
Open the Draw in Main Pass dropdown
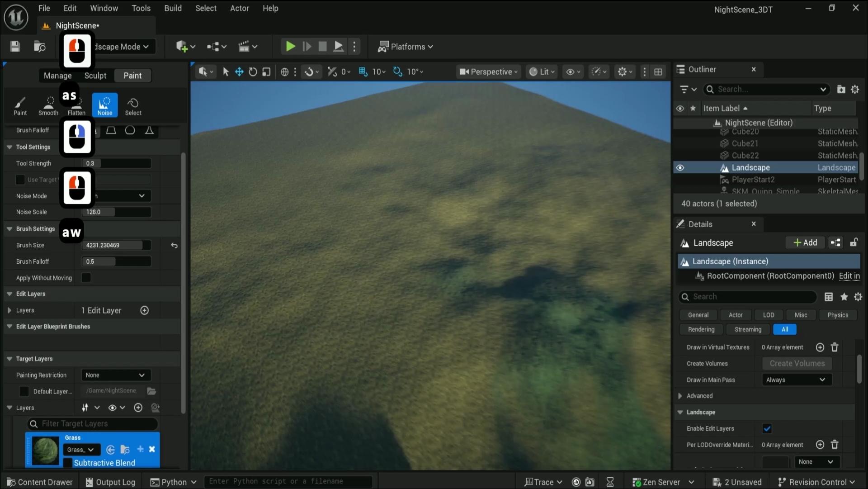796,380
